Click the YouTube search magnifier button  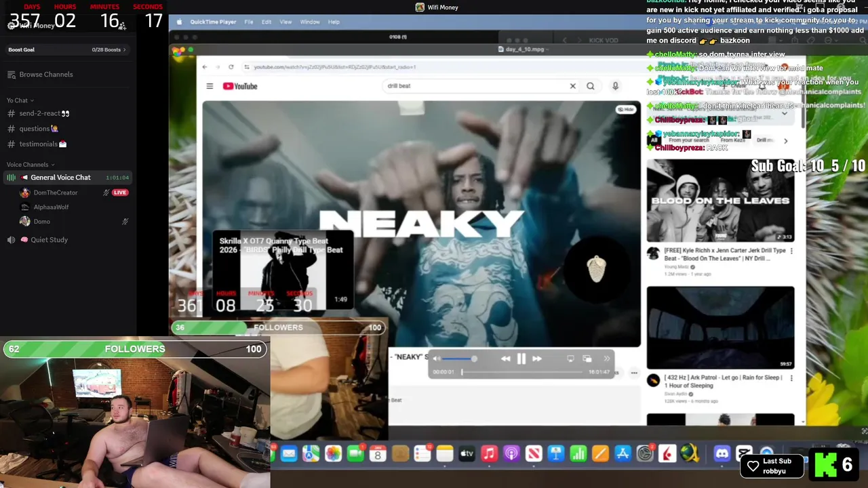(x=591, y=86)
